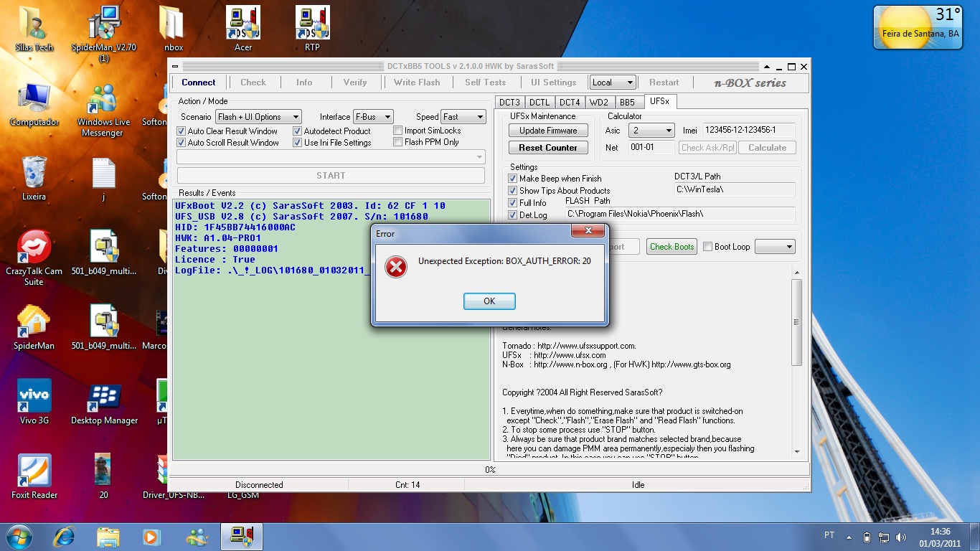The width and height of the screenshot is (980, 551).
Task: Enable Import SimLocks checkbox
Action: tap(398, 131)
